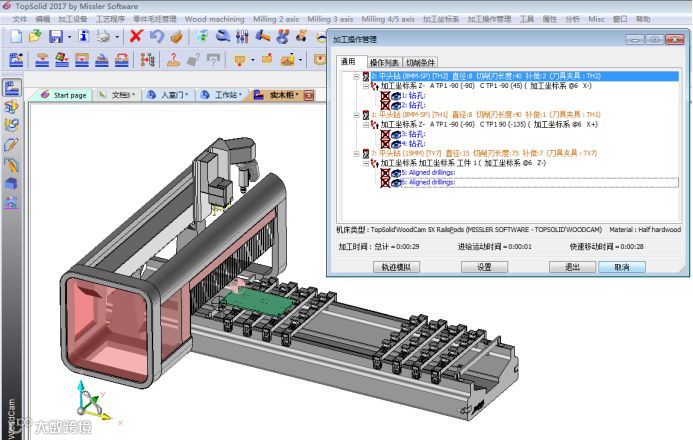Click the 3D axis triad in viewport
Viewport: 693px width, 441px height.
(93, 401)
